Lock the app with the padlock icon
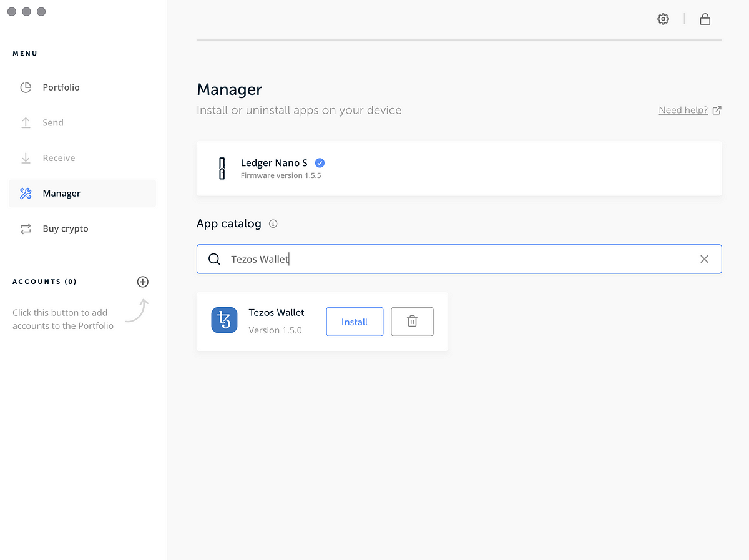 click(x=705, y=19)
